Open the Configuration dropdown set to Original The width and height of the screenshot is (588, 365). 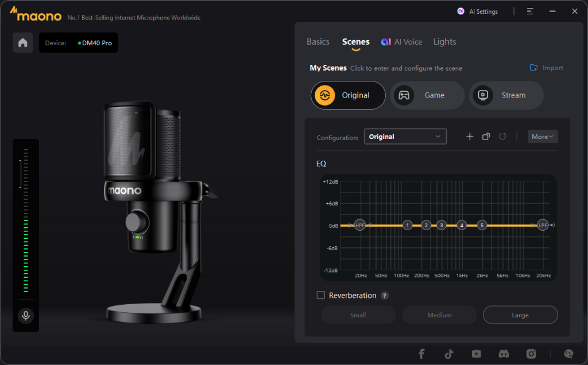[x=405, y=137]
